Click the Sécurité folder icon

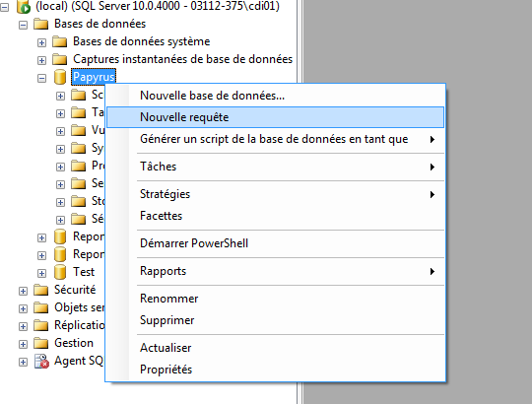point(41,290)
